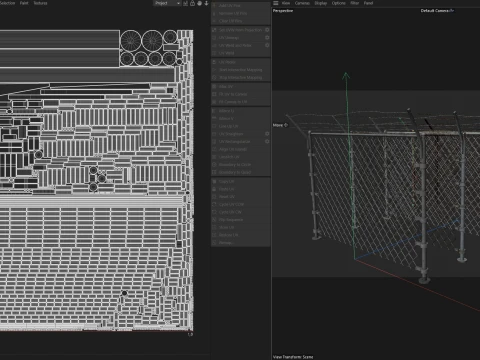
Task: Stop Interactive Mapping
Action: tap(240, 78)
